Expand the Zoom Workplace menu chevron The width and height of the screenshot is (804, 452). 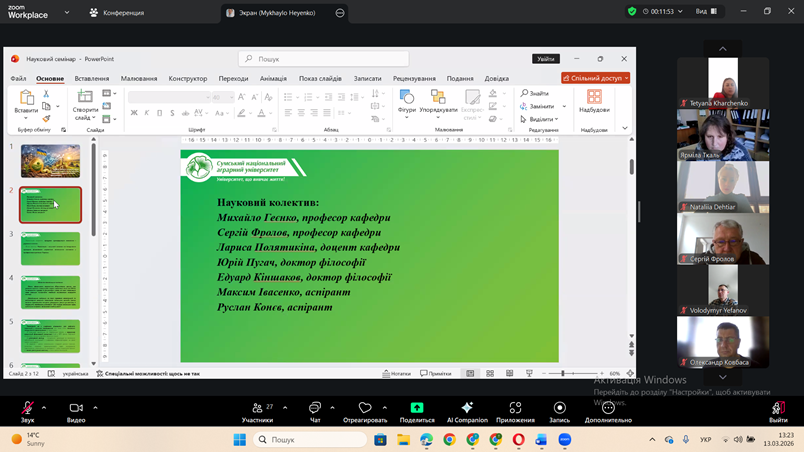(67, 13)
